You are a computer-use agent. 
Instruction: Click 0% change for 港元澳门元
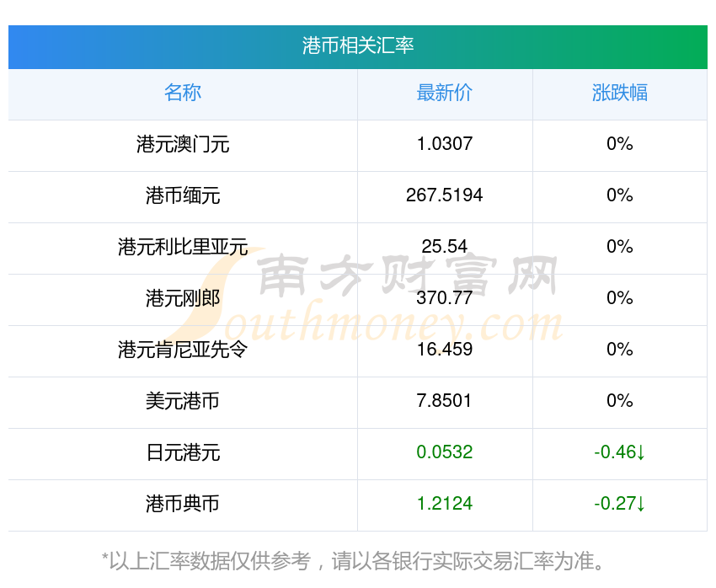(x=620, y=144)
